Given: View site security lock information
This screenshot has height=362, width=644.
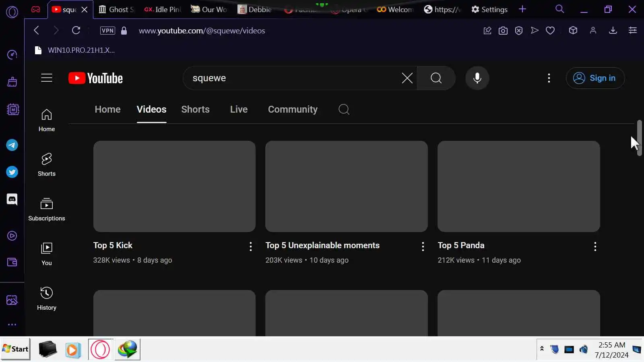Looking at the screenshot, I should 124,31.
